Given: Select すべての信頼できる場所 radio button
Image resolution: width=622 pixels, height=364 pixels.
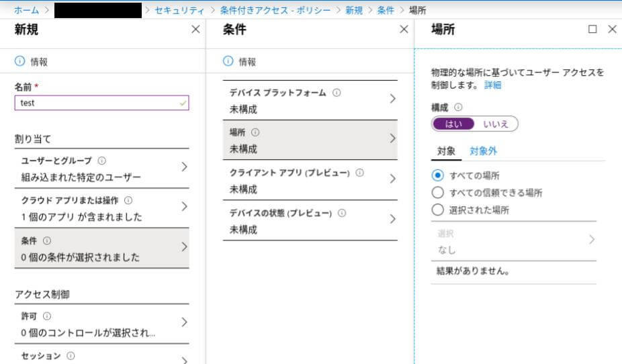Looking at the screenshot, I should click(437, 193).
